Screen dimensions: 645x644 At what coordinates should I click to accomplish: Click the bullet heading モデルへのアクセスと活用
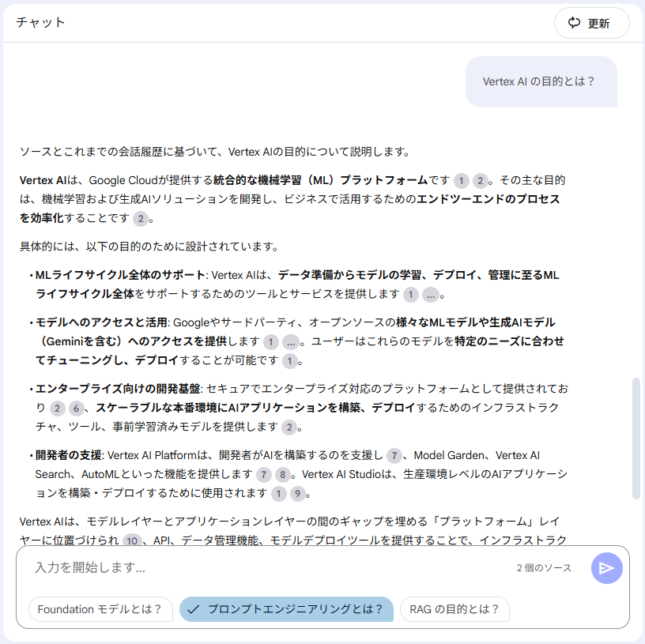pos(101,322)
